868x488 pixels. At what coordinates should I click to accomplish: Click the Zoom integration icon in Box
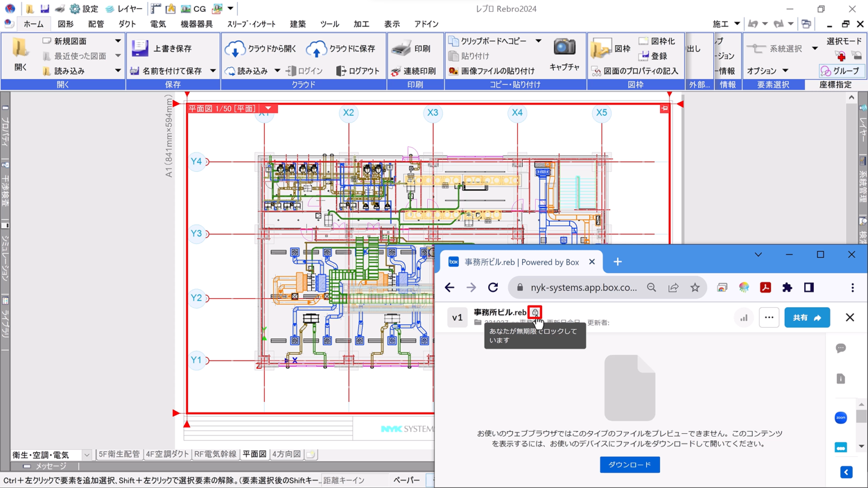pos(841,418)
